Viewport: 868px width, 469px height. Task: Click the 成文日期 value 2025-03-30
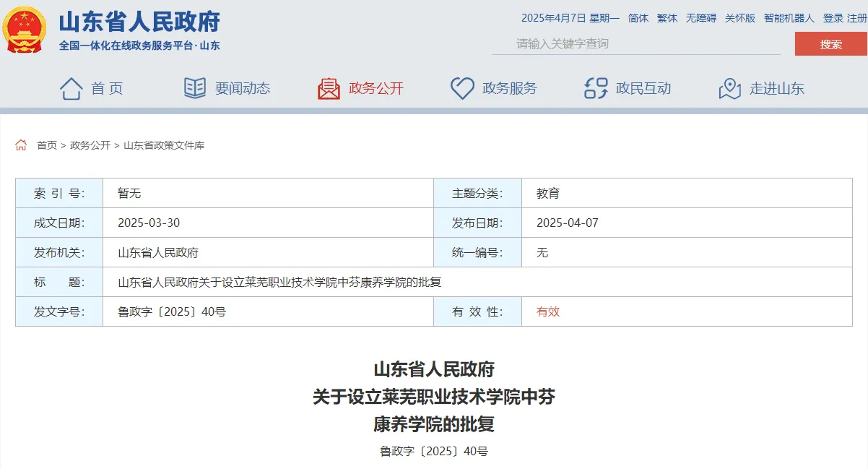pos(149,223)
